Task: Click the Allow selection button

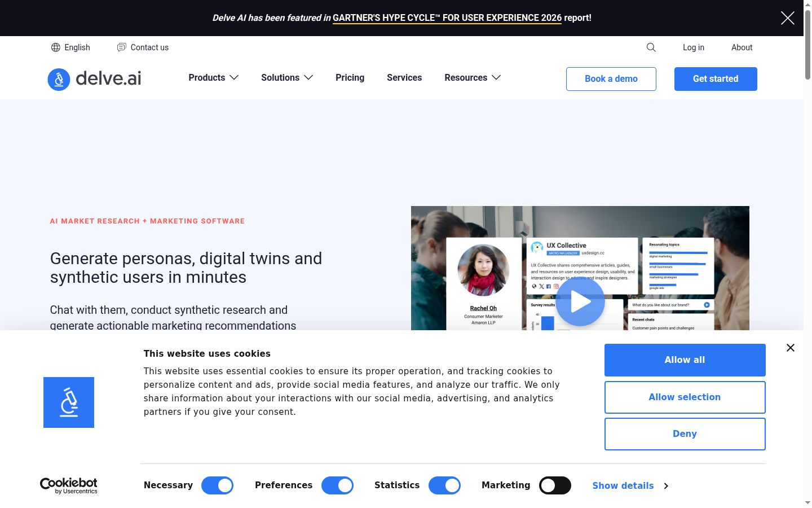Action: tap(685, 397)
